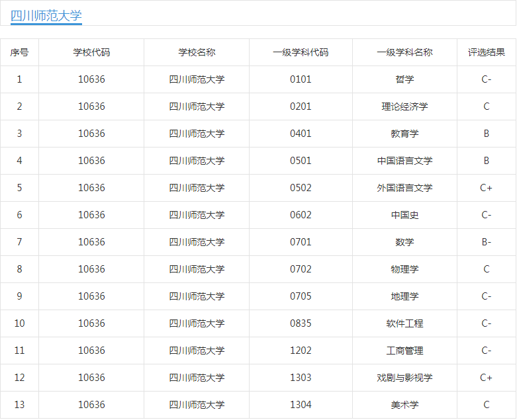Select the 戏剧与影视学 subject cell
The image size is (519, 420).
click(404, 378)
